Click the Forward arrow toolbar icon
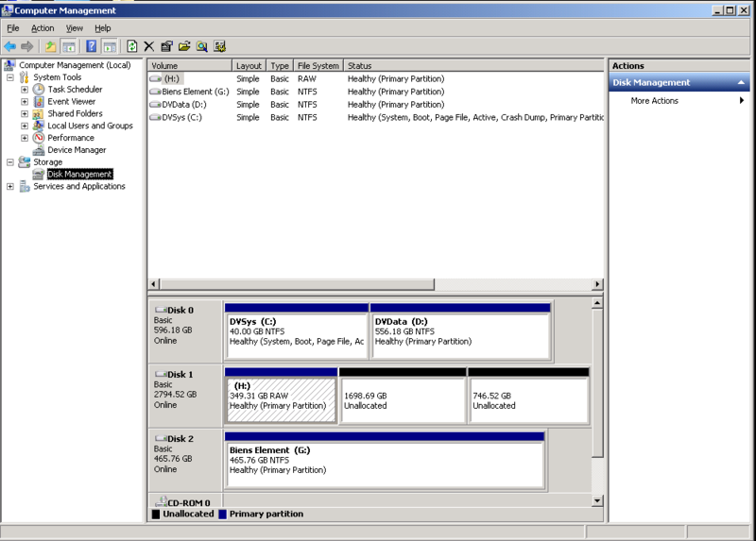756x541 pixels. pyautogui.click(x=27, y=46)
